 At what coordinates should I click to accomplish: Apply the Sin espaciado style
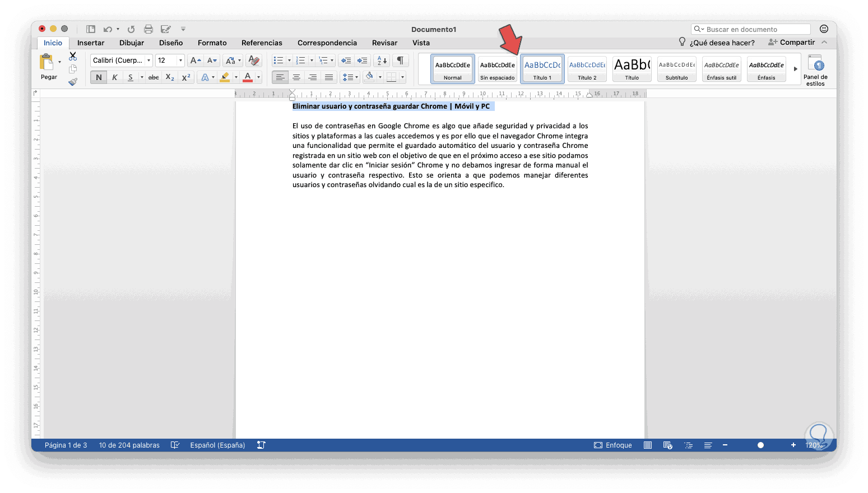click(x=498, y=69)
